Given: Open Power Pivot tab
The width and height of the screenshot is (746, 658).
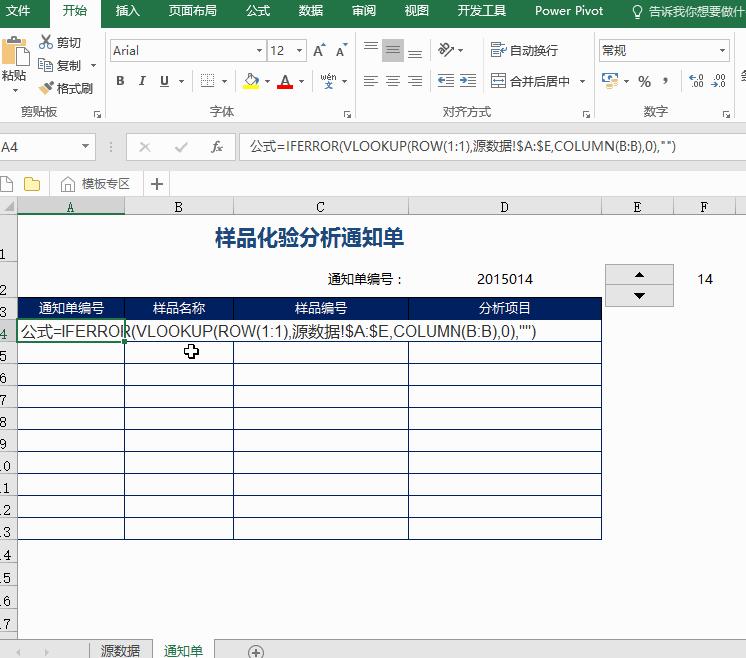Looking at the screenshot, I should [569, 10].
